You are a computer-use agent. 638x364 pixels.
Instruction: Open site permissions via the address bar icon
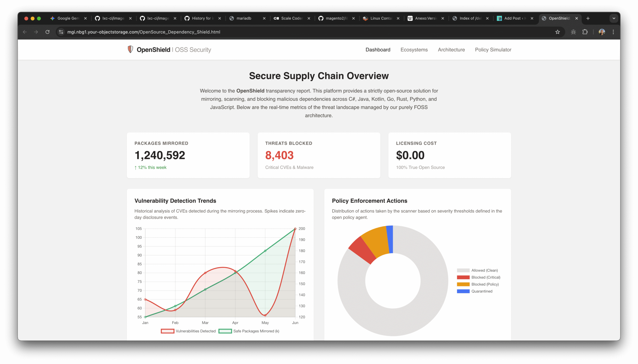(x=61, y=32)
